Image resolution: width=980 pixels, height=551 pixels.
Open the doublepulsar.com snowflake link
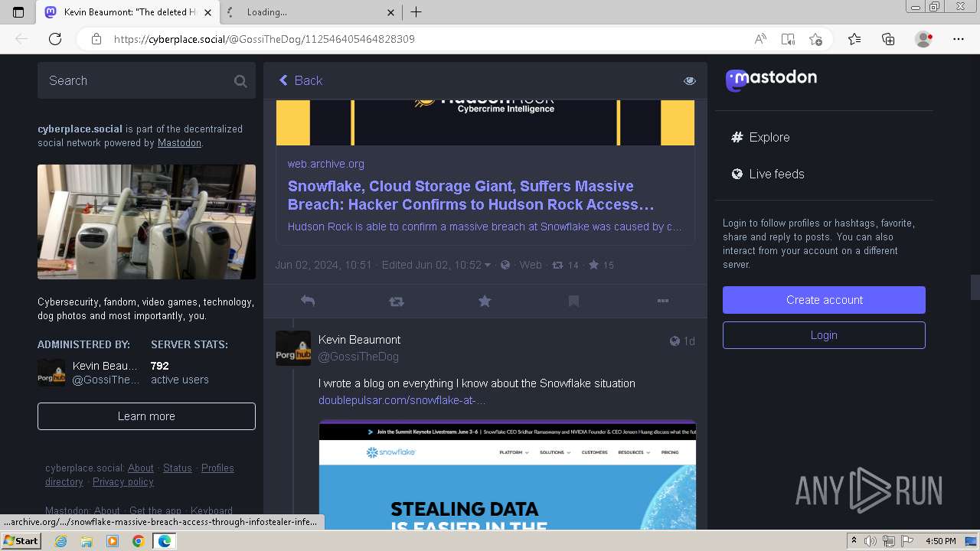coord(402,400)
